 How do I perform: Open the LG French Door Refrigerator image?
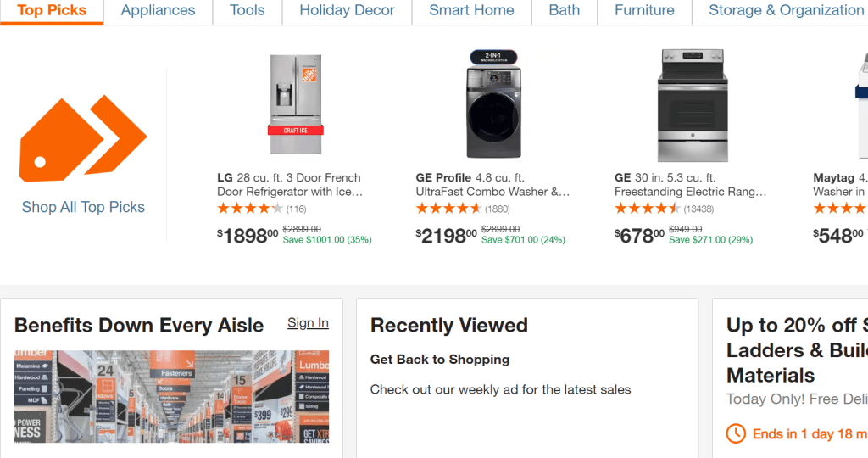(x=295, y=104)
